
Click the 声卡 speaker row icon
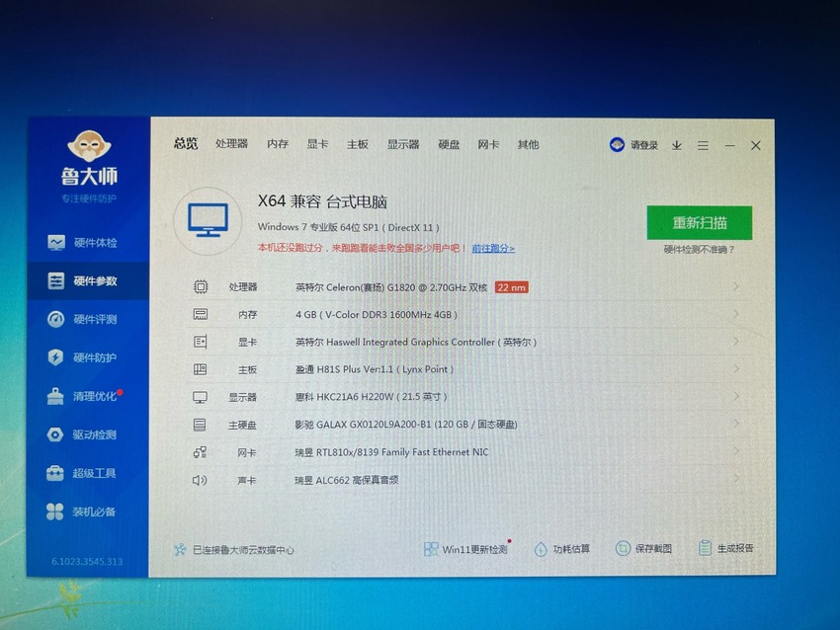coord(200,480)
